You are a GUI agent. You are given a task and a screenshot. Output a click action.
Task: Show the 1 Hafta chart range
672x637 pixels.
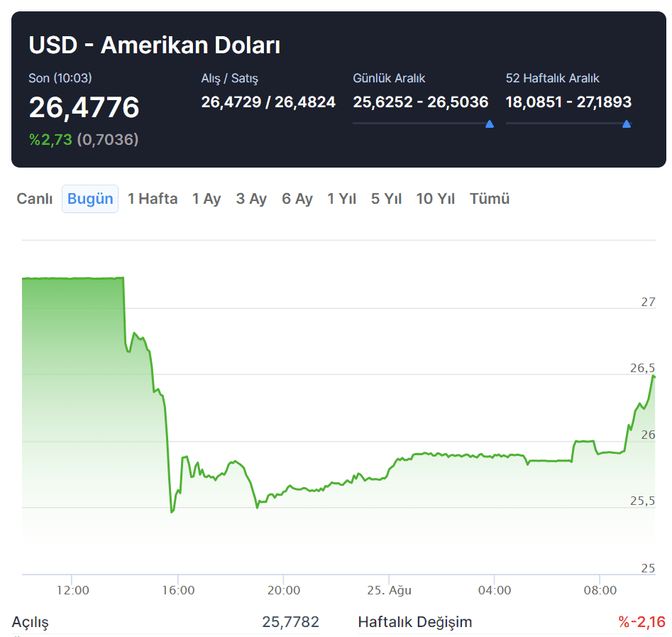point(153,199)
